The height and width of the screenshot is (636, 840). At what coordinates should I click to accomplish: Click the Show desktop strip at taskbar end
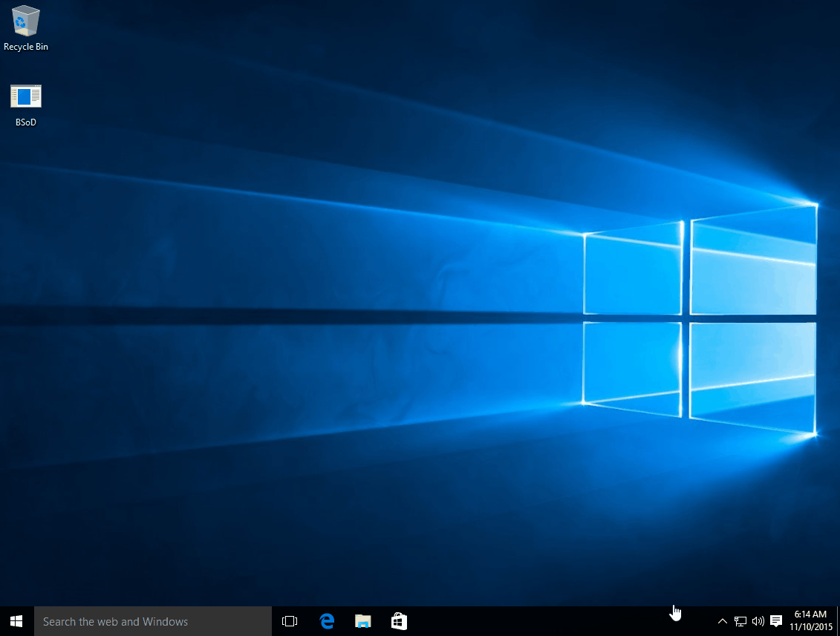(x=838, y=621)
